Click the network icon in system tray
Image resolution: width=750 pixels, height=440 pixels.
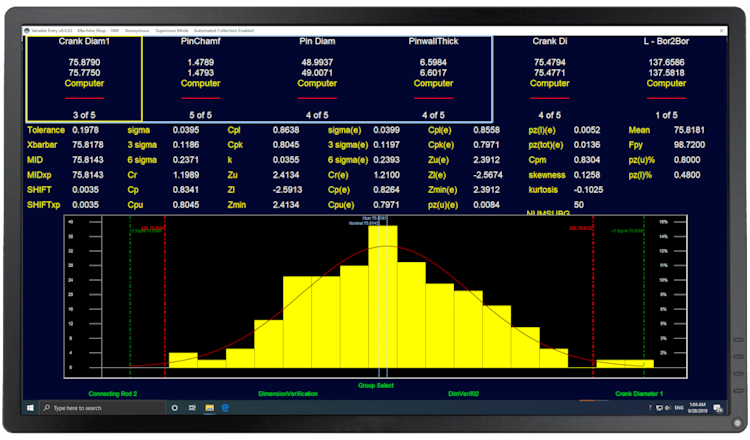click(x=659, y=408)
